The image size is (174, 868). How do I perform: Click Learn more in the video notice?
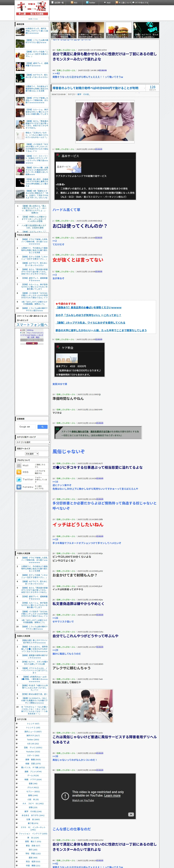pyautogui.click(x=112, y=796)
